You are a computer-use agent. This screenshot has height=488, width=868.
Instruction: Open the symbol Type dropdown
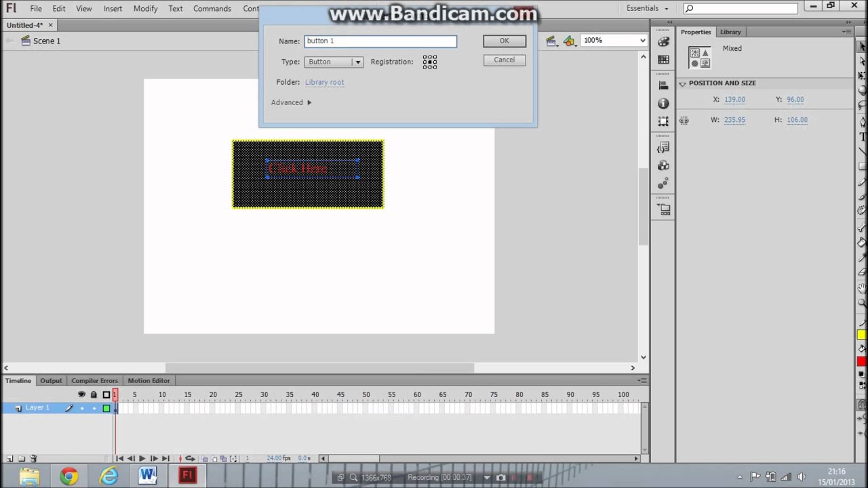[334, 62]
